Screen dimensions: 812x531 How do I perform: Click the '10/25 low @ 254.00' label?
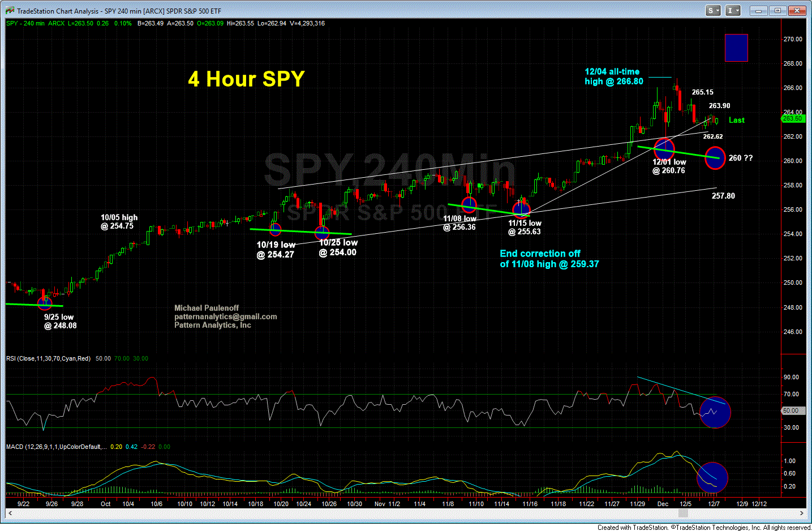pyautogui.click(x=338, y=247)
